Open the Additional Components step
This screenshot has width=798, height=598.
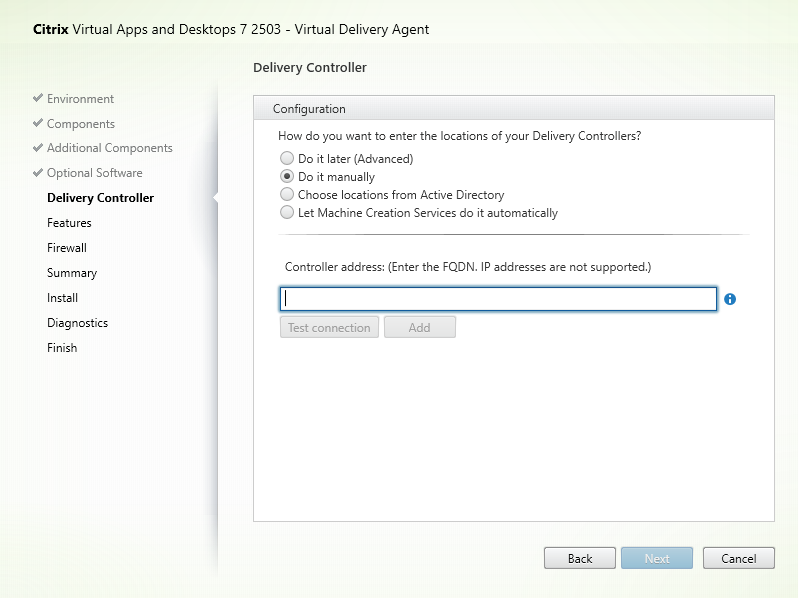click(x=109, y=148)
